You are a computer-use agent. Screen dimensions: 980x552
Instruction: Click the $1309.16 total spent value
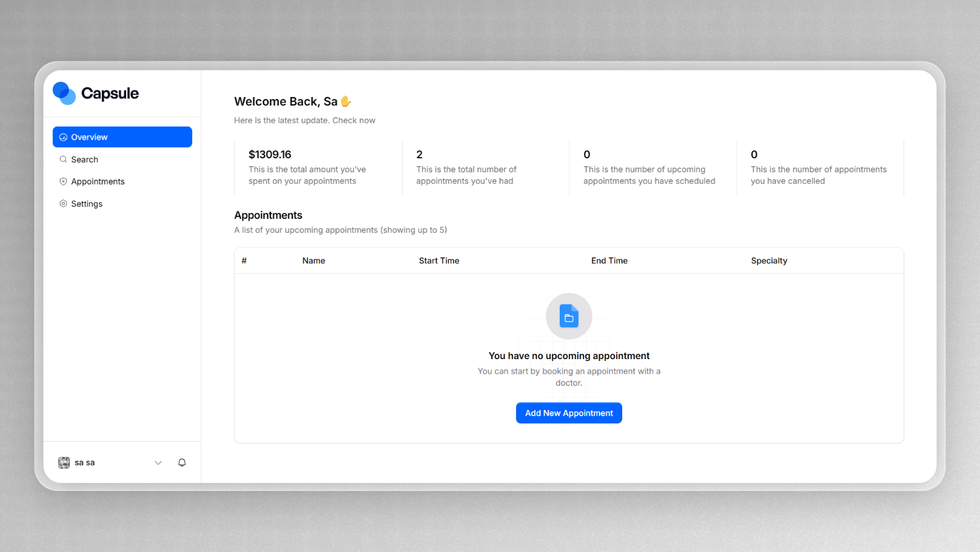pyautogui.click(x=270, y=155)
